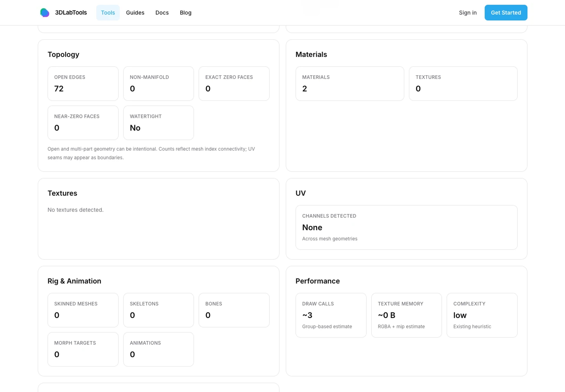Click the Near-Zero Faces card
The height and width of the screenshot is (392, 565).
click(x=83, y=123)
